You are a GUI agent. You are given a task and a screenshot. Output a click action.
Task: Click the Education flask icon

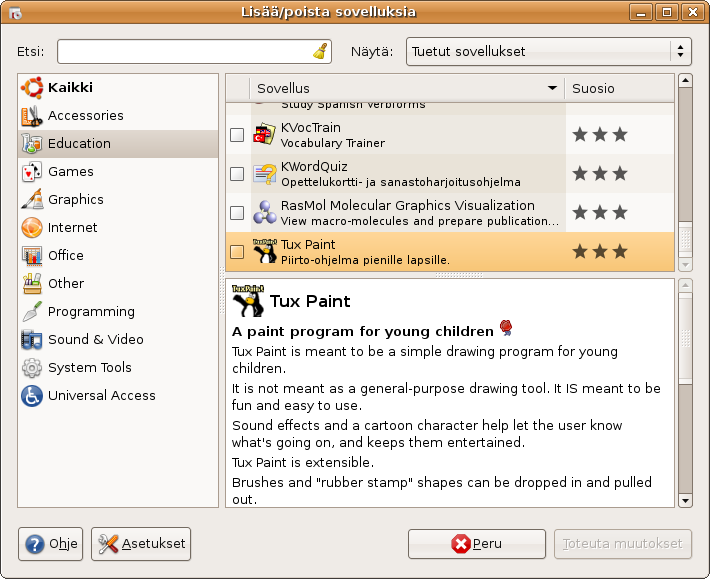(x=32, y=144)
